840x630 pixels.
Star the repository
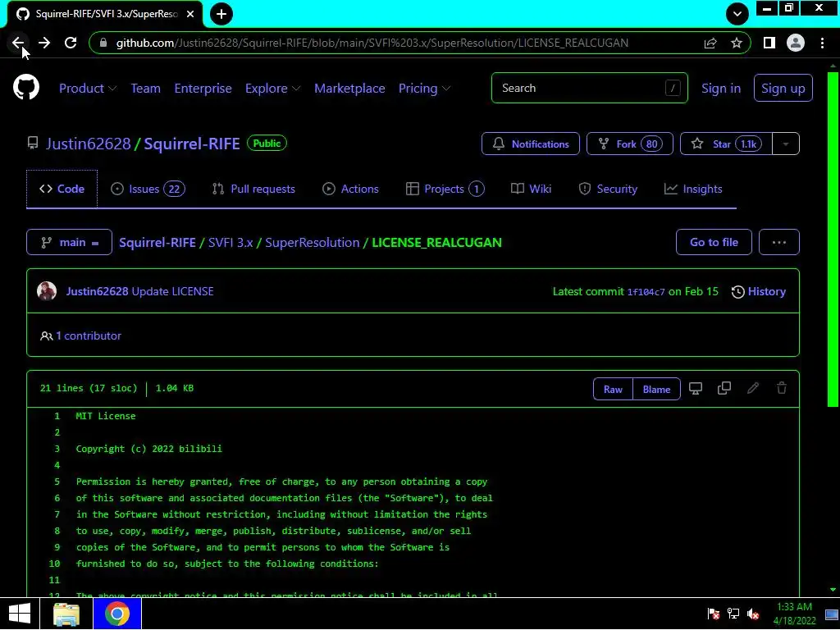pyautogui.click(x=726, y=144)
